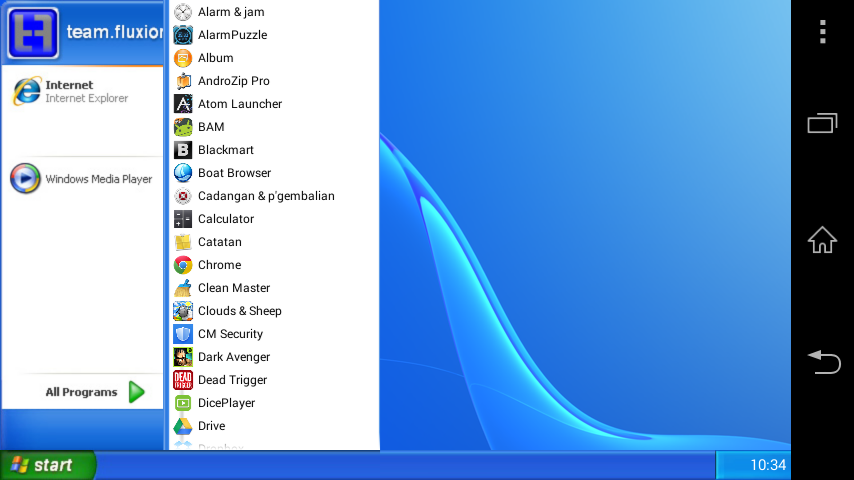Tap the Android home icon
This screenshot has width=854, height=480.
[x=822, y=240]
